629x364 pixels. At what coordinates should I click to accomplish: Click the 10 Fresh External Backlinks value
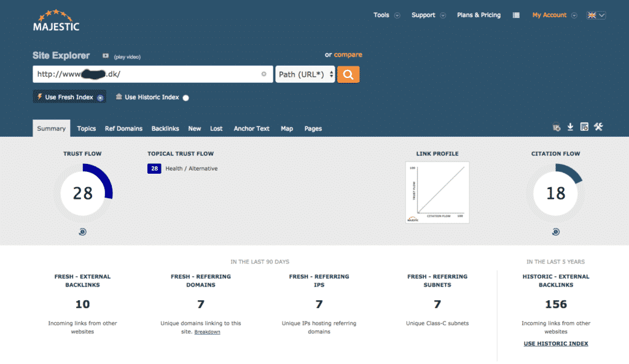[83, 304]
